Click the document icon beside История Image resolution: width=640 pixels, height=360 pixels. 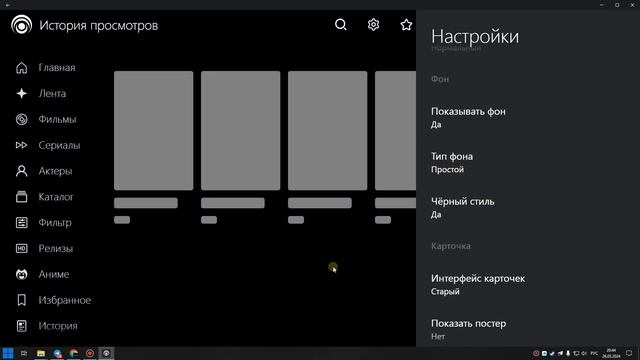point(22,326)
